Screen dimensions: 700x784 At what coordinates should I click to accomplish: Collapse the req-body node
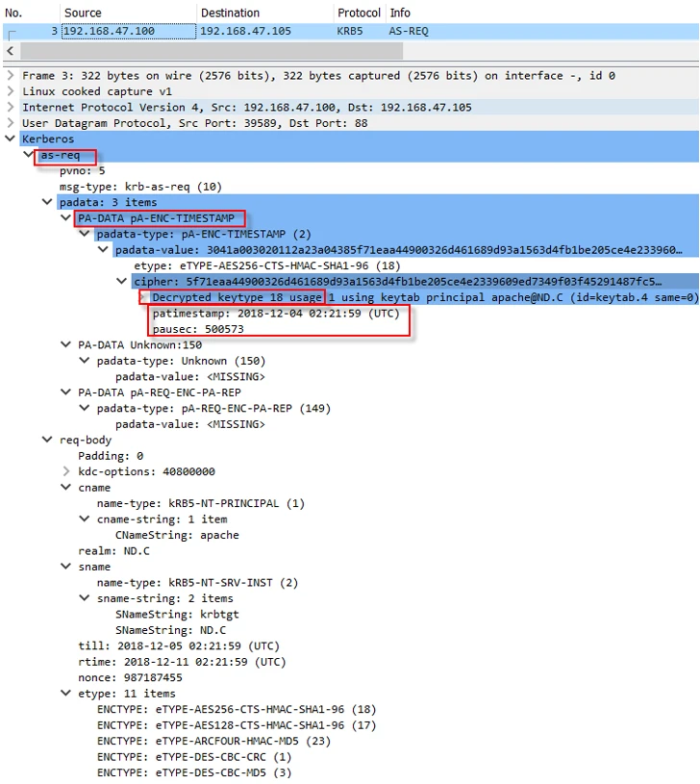47,440
